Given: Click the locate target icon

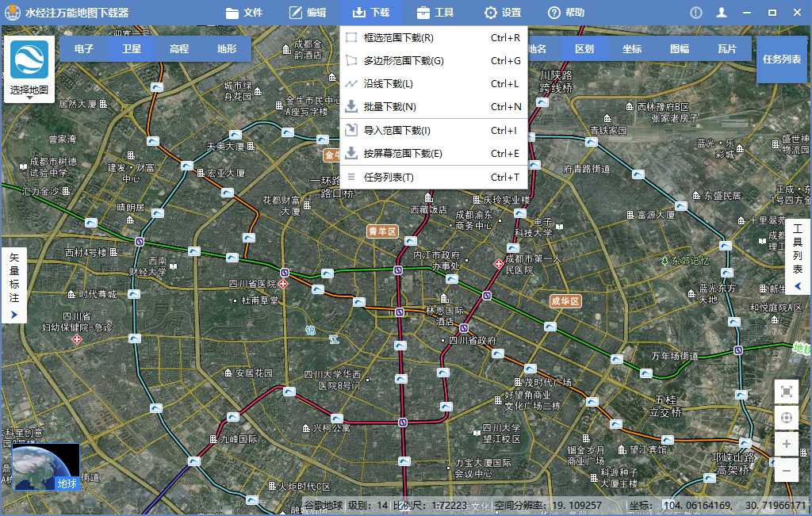Looking at the screenshot, I should click(x=786, y=417).
